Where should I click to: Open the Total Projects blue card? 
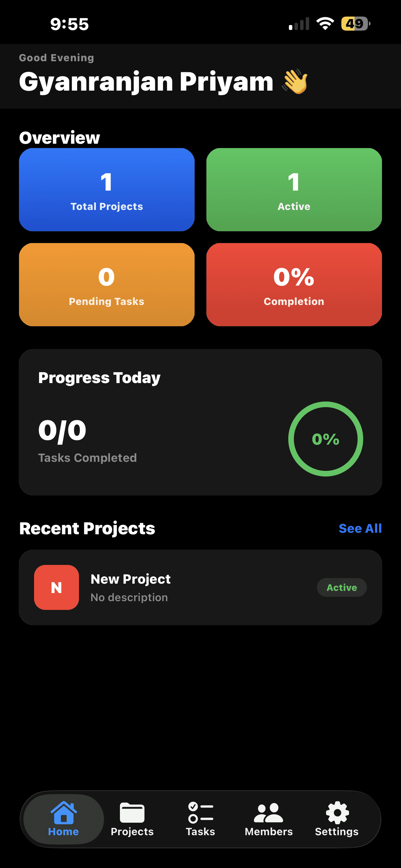point(107,190)
